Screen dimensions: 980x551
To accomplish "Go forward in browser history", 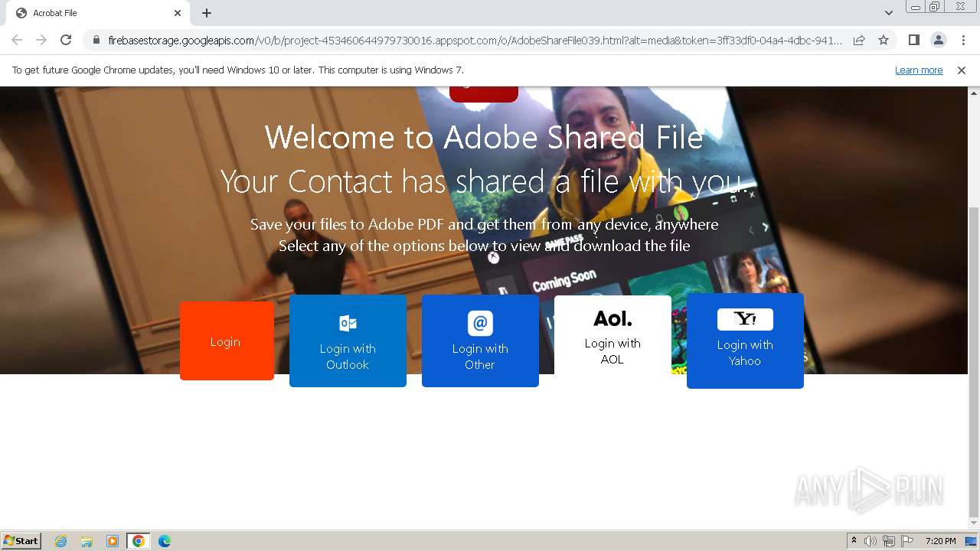I will (41, 40).
